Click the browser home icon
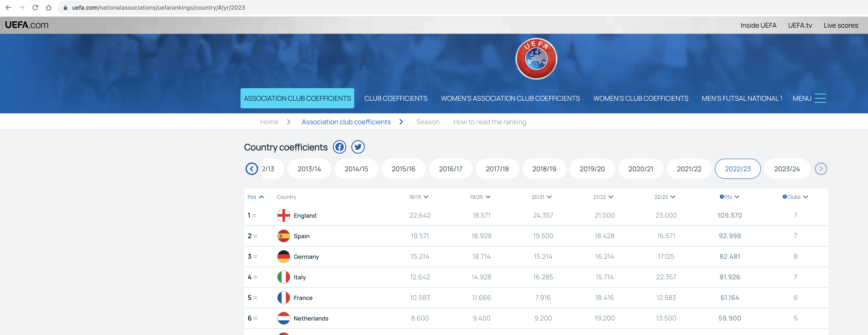This screenshot has width=868, height=335. point(49,7)
